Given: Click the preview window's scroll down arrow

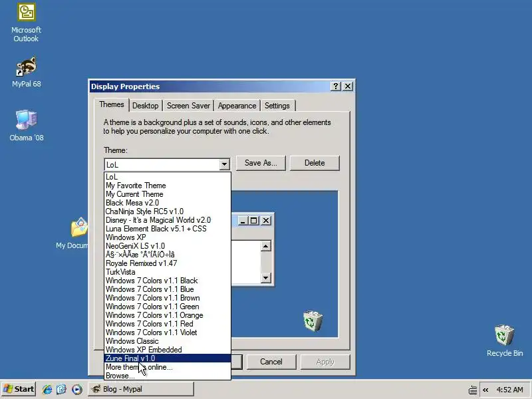Looking at the screenshot, I should tap(265, 278).
